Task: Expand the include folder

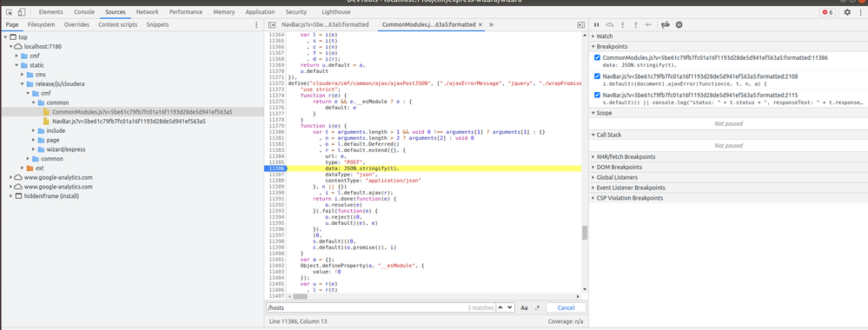Action: [x=34, y=130]
